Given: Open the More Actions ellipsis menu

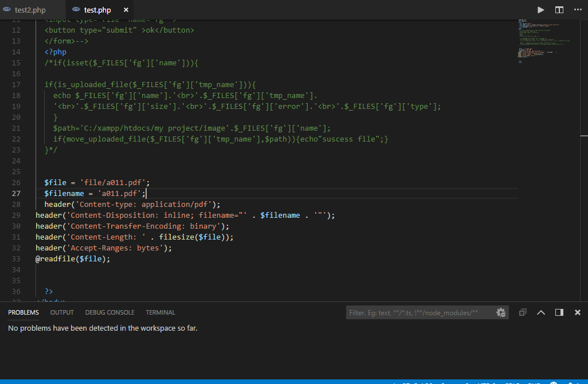Looking at the screenshot, I should pos(578,10).
